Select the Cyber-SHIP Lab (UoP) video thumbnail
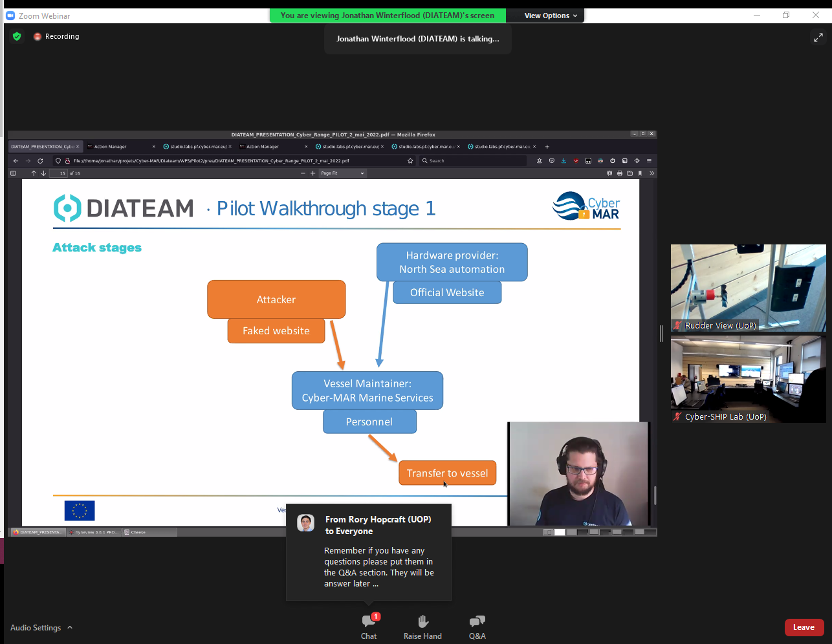This screenshot has height=644, width=832. [748, 379]
